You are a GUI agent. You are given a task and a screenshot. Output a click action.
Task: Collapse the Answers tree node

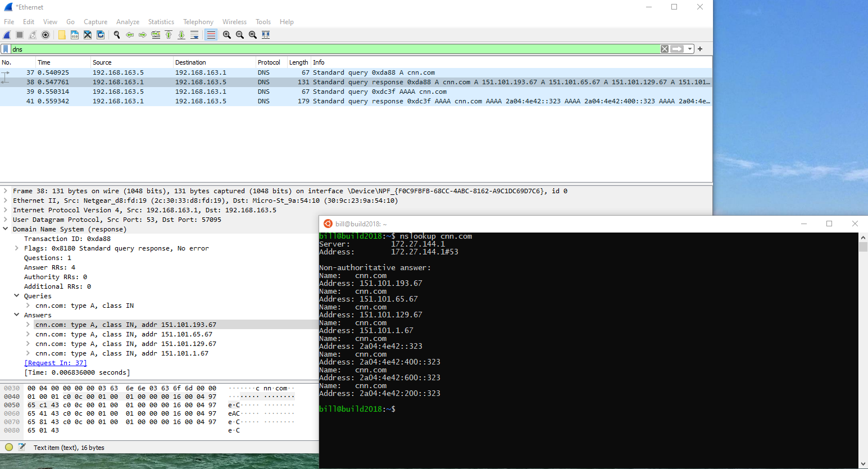coord(17,315)
